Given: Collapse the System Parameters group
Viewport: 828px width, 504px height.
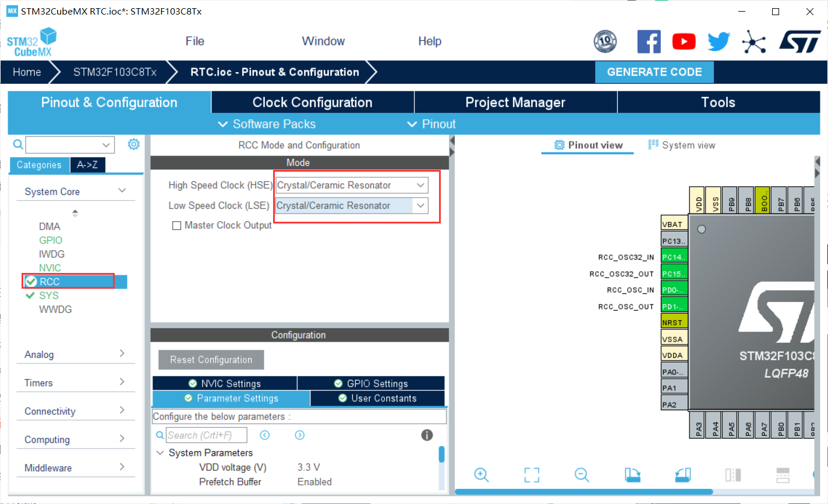Looking at the screenshot, I should tap(160, 453).
